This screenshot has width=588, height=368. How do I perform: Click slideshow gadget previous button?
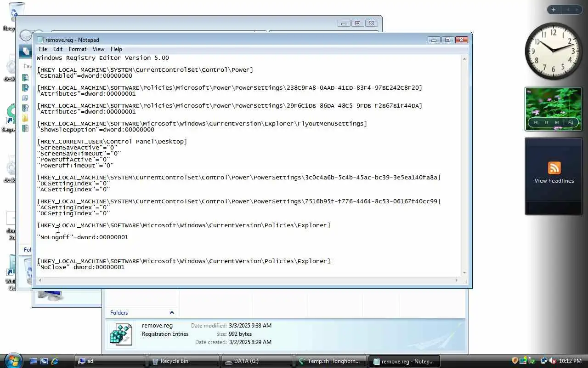click(x=536, y=122)
